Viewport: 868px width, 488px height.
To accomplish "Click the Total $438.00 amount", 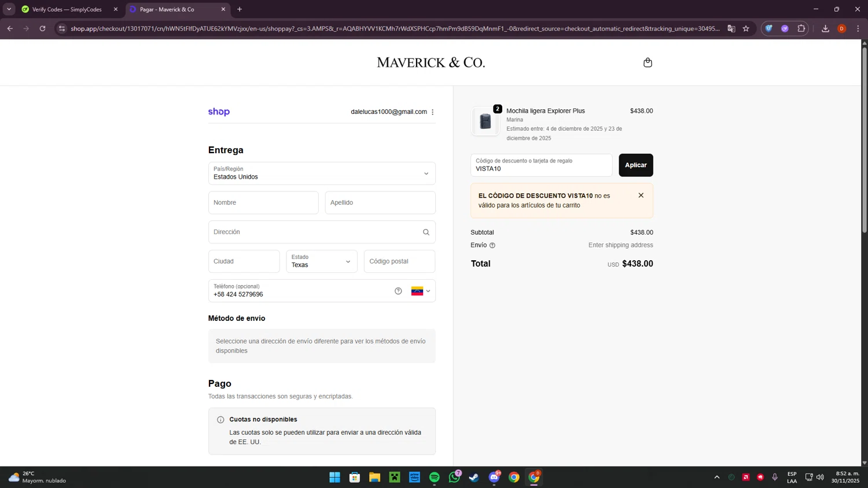I will 637,264.
